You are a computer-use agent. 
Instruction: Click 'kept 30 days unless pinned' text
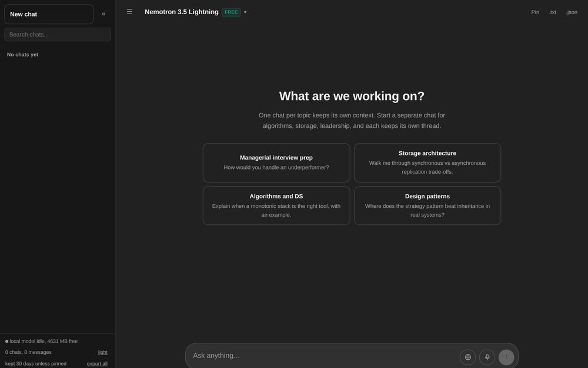(x=36, y=363)
